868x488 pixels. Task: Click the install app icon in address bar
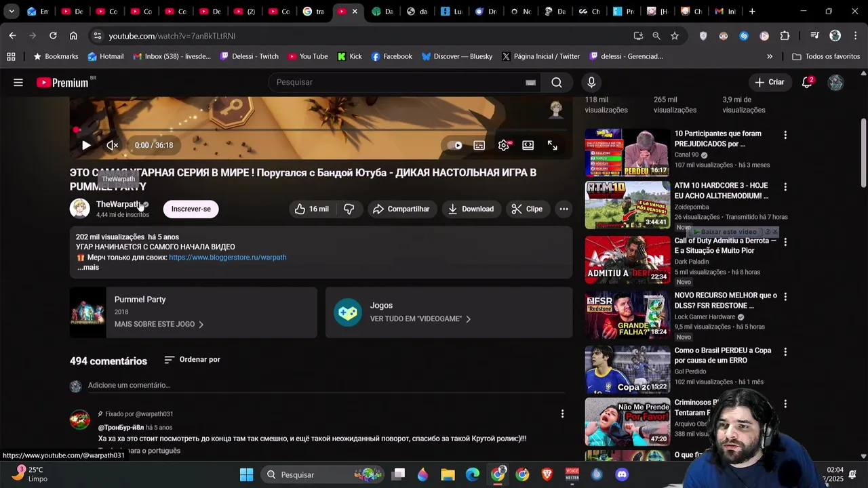tap(638, 36)
